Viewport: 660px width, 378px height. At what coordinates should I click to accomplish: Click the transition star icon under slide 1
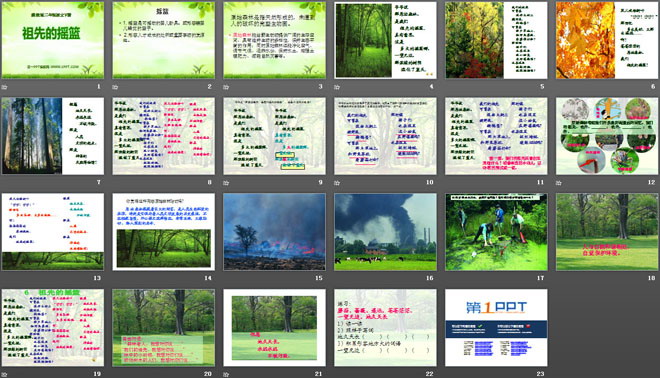tap(5, 87)
